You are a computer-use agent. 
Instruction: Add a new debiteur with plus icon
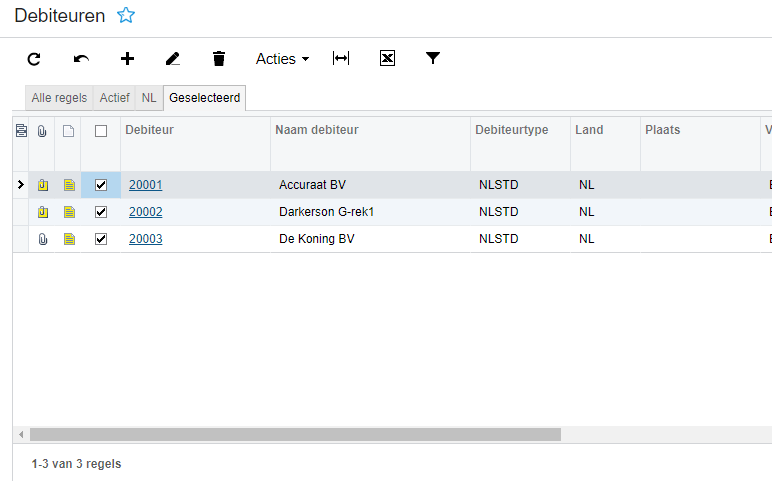point(127,59)
